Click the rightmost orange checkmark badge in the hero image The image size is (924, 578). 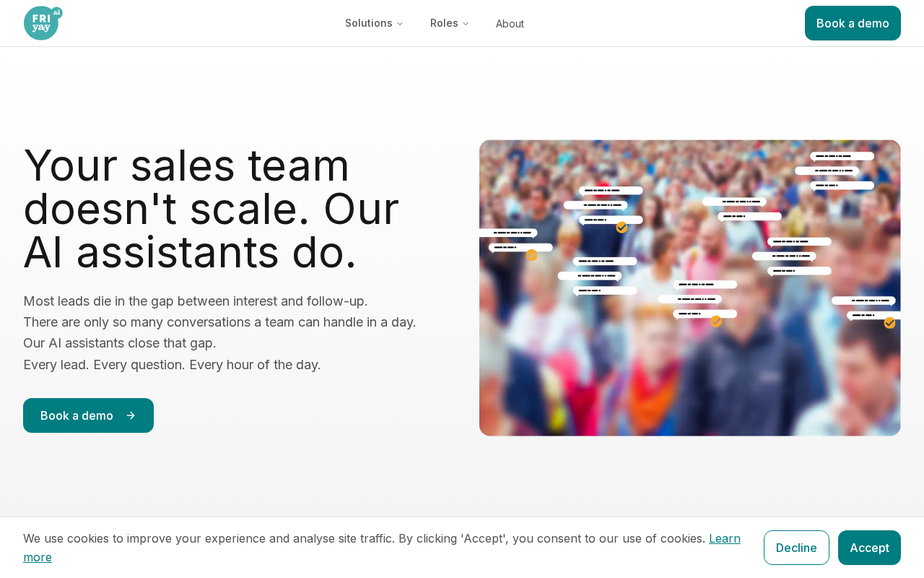pyautogui.click(x=889, y=323)
